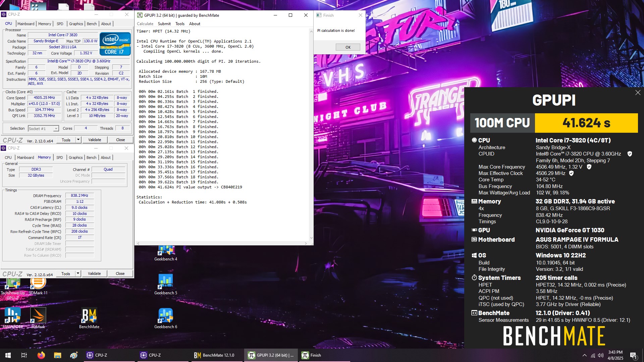This screenshot has width=644, height=362.
Task: Open Geekbench 4 desktop shortcut
Action: (166, 253)
